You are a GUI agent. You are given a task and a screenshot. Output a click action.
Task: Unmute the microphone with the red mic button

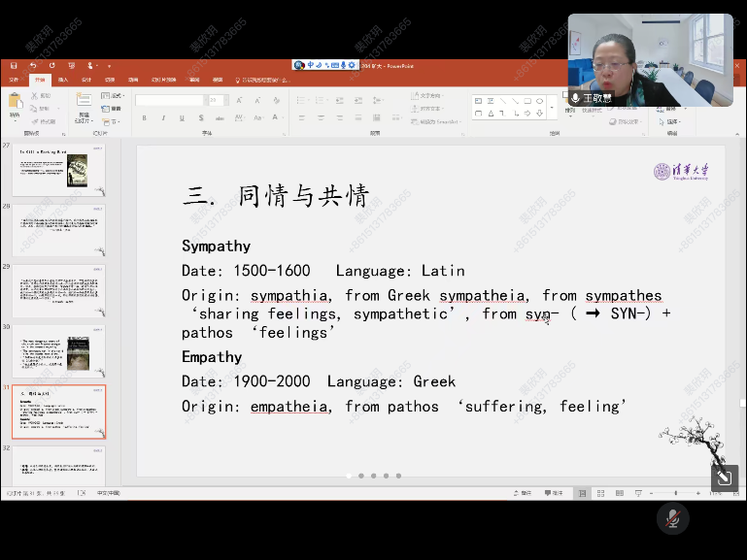click(670, 519)
